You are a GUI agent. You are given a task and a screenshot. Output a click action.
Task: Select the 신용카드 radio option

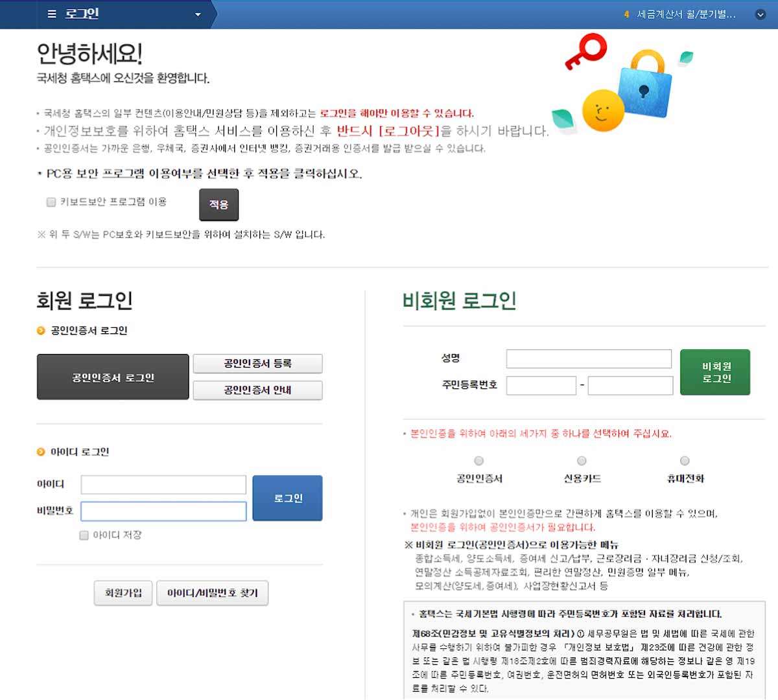coord(582,461)
